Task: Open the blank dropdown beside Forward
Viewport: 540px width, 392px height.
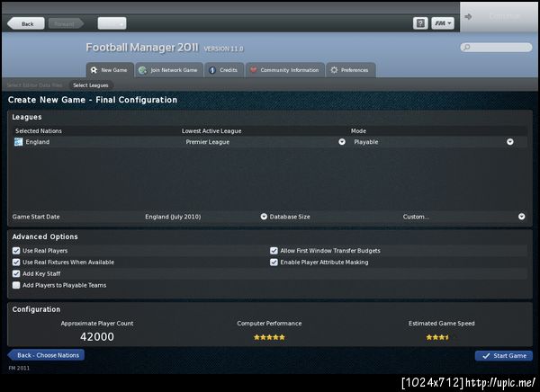Action: click(x=112, y=23)
